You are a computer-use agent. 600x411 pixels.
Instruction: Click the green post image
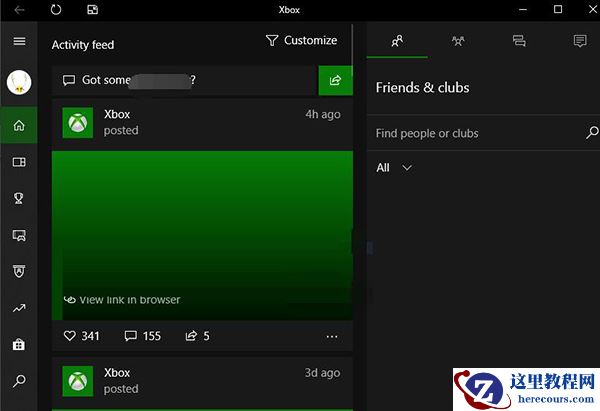click(x=202, y=235)
